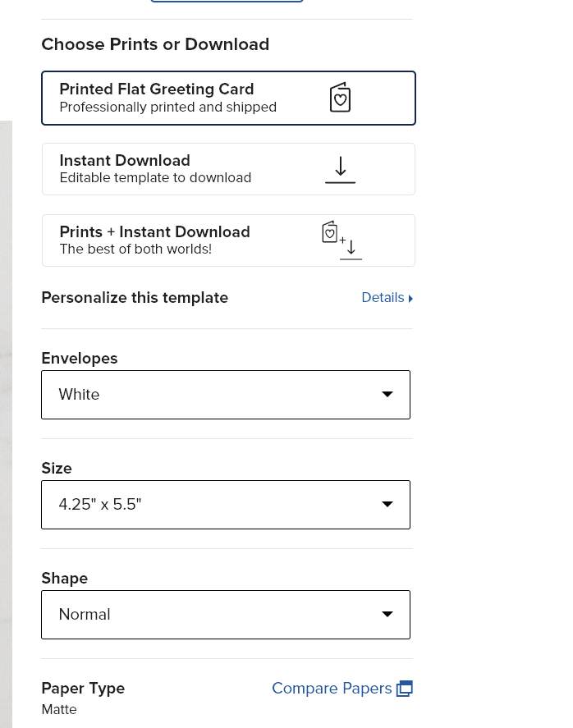The image size is (573, 728).
Task: Click the greeting card heart icon
Action: [340, 98]
